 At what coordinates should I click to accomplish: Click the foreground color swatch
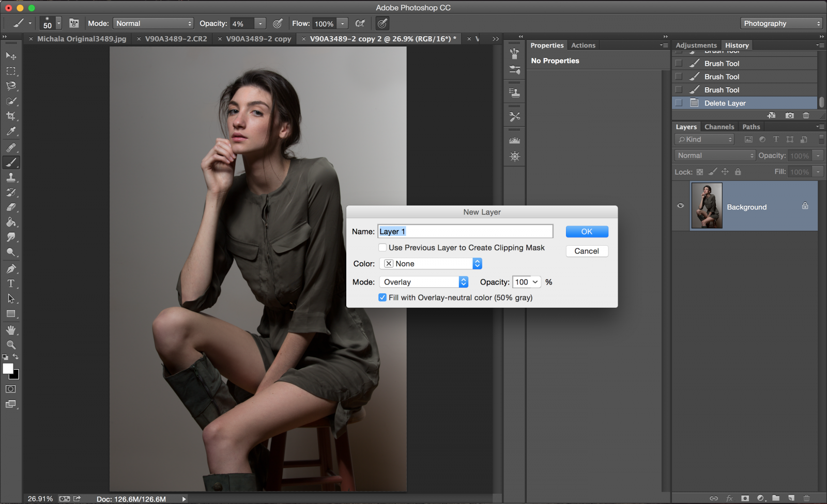pyautogui.click(x=8, y=369)
